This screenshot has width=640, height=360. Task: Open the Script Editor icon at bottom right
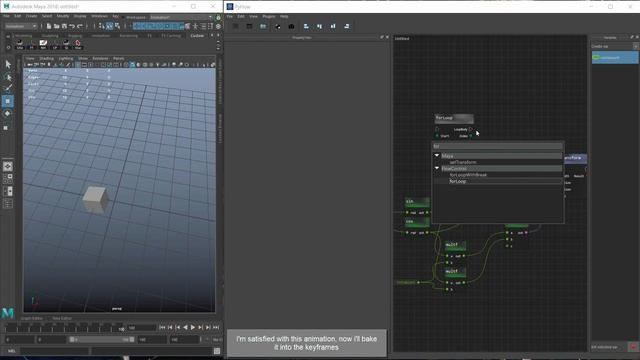[217, 351]
